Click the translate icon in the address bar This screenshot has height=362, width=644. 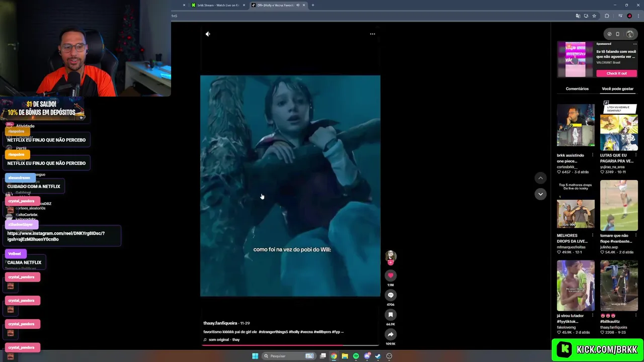pos(578,16)
